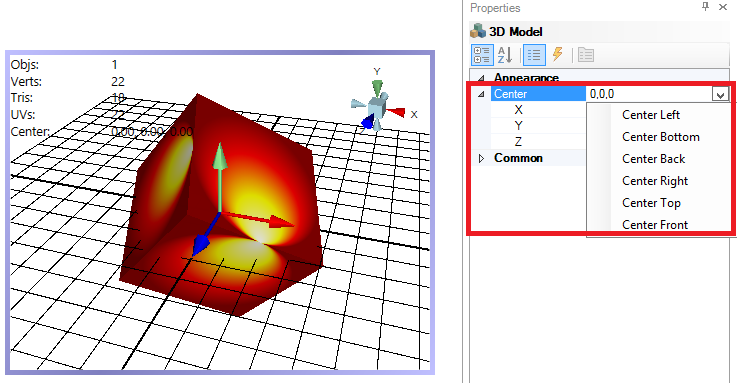Sort properties alphabetically with the A-Z icon
Image resolution: width=737 pixels, height=383 pixels.
point(506,55)
